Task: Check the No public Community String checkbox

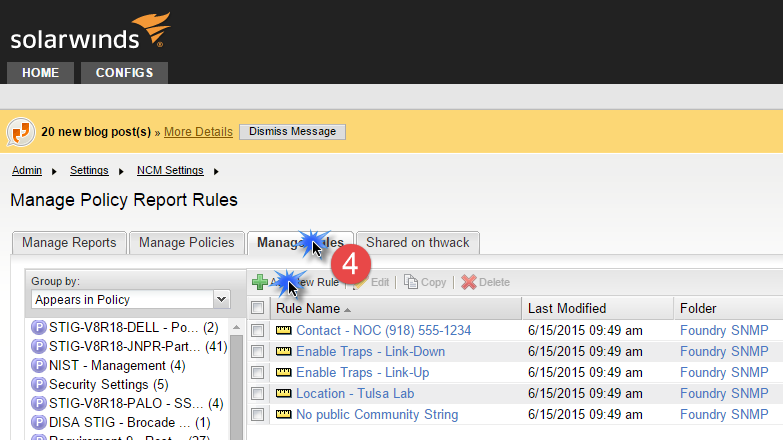Action: (258, 415)
